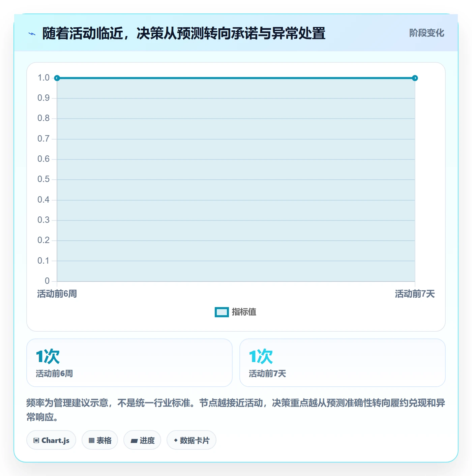Click the diamond icon in the 数据卡片 tag
This screenshot has width=472, height=476.
[x=176, y=440]
